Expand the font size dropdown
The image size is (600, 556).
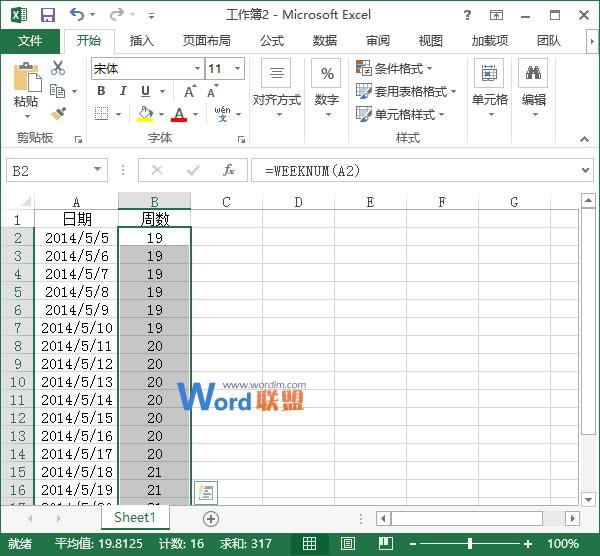coord(237,68)
